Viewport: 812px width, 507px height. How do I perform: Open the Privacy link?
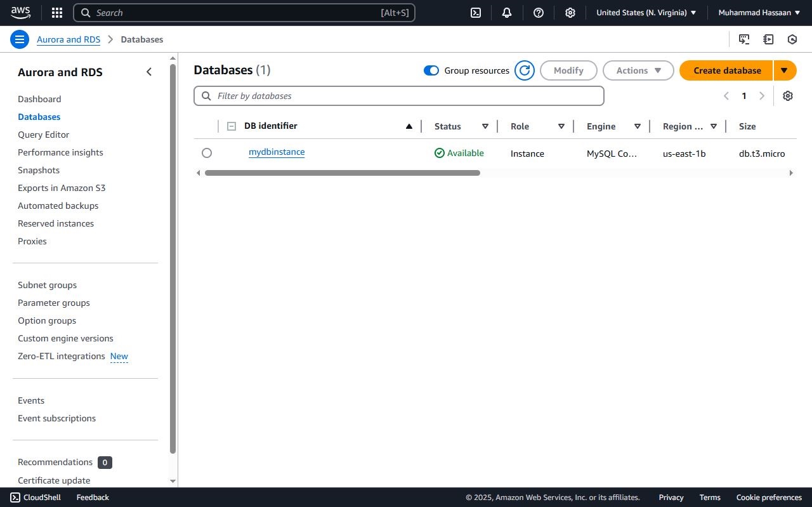tap(671, 497)
